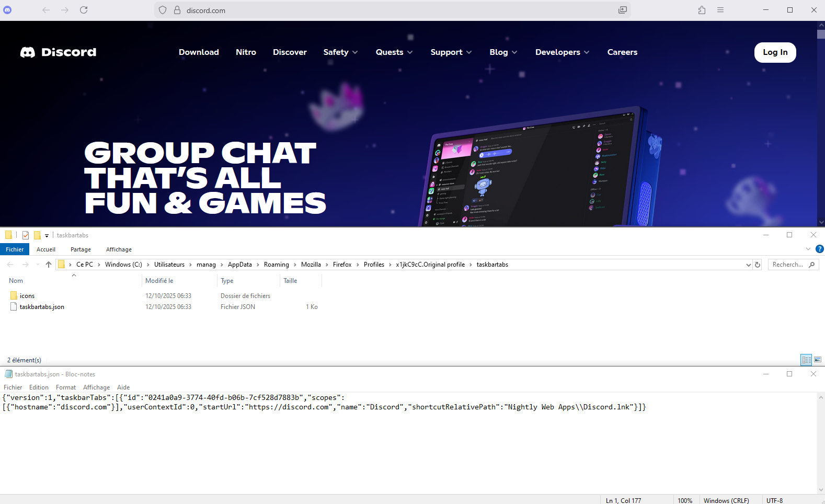Open the Affichage ribbon tab in Explorer

(x=119, y=249)
